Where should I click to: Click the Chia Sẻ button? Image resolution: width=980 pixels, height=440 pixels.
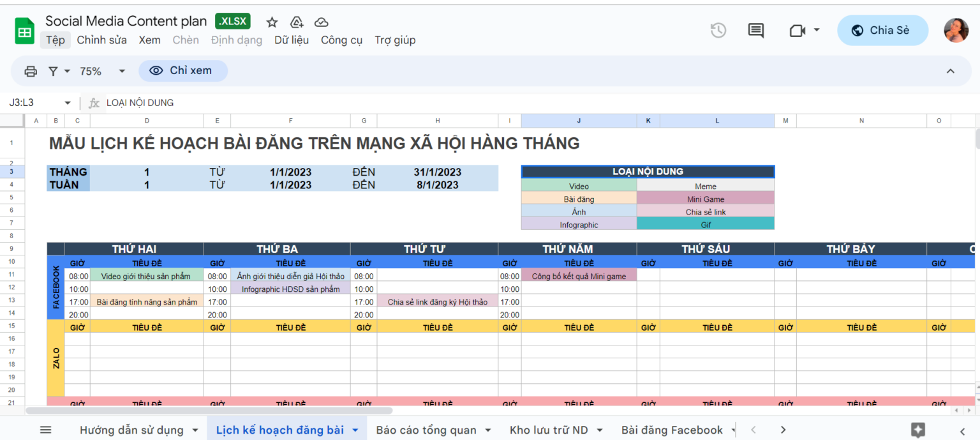883,29
